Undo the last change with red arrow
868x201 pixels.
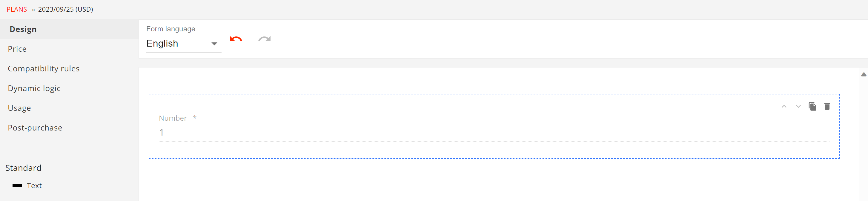236,39
